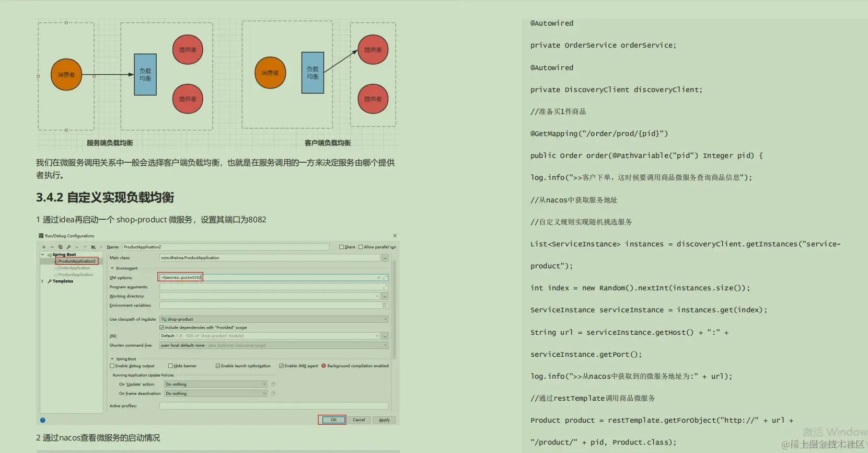
Task: Select ProductApplication2 in the Spring Boot tree
Action: point(77,261)
